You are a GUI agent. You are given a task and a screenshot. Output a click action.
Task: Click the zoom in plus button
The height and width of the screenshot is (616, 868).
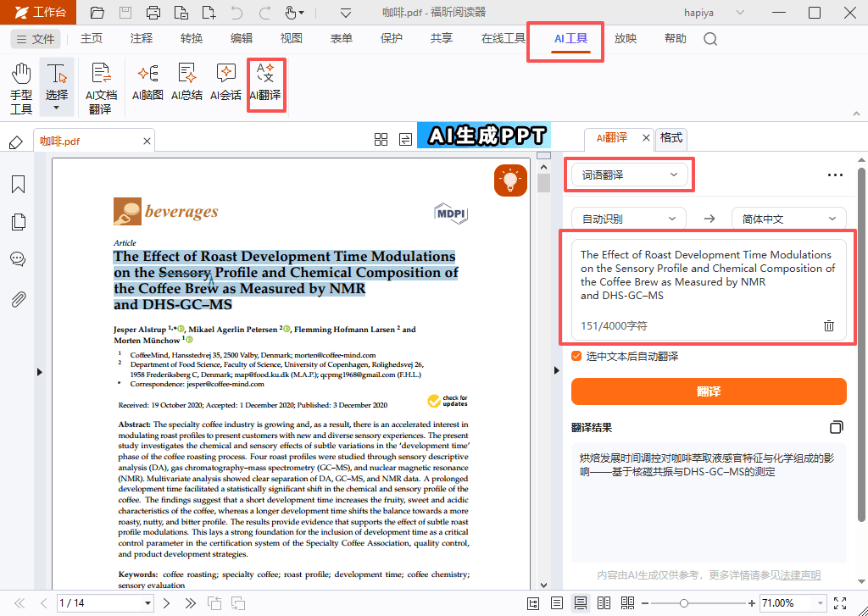coord(751,603)
